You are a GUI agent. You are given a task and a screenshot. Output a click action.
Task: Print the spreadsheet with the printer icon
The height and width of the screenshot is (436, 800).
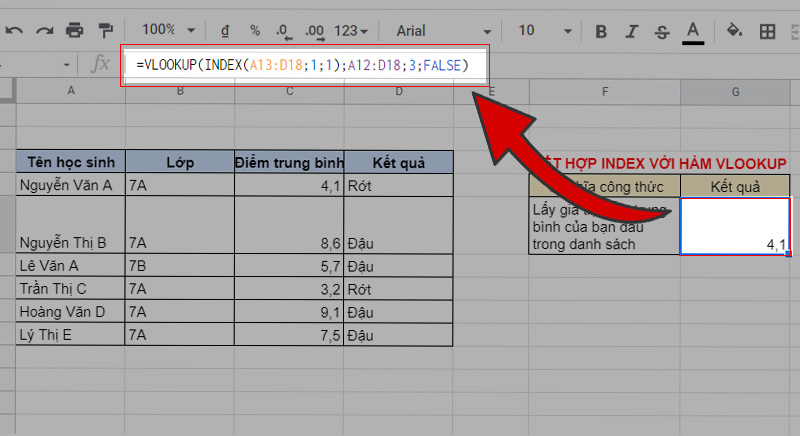75,30
